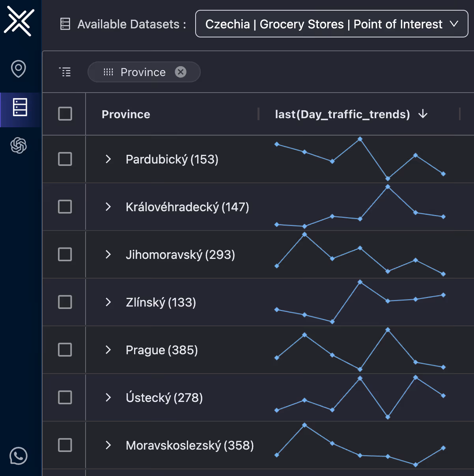Open WhatsApp chat support icon
474x476 pixels.
[19, 456]
